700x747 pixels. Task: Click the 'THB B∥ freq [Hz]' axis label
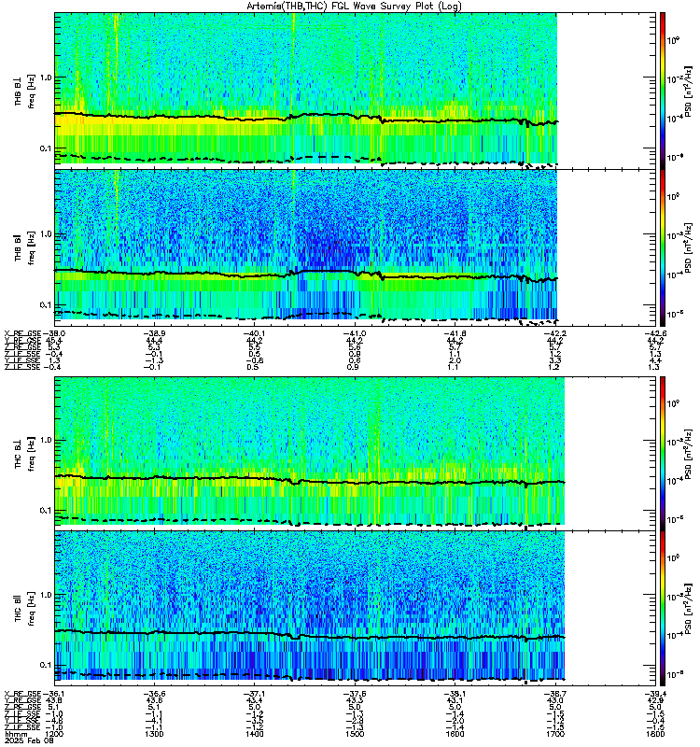pyautogui.click(x=24, y=247)
